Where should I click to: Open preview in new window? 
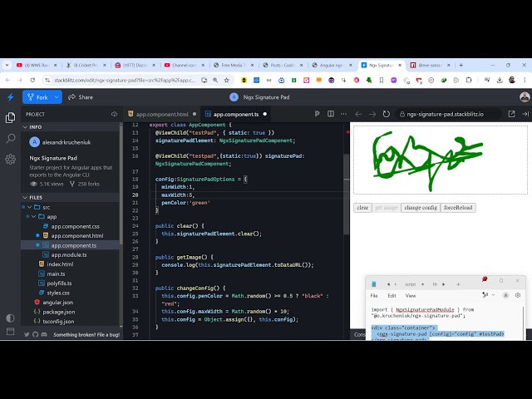tap(511, 114)
